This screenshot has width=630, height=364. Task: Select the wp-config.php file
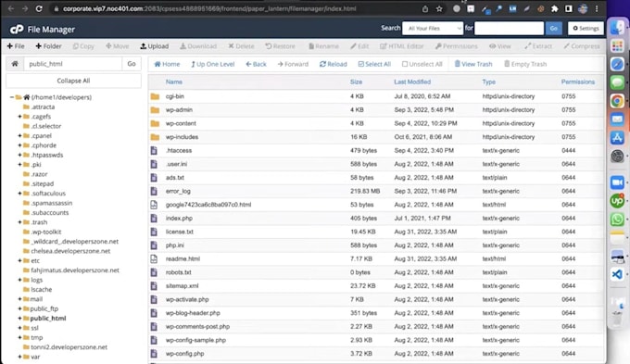coord(184,354)
